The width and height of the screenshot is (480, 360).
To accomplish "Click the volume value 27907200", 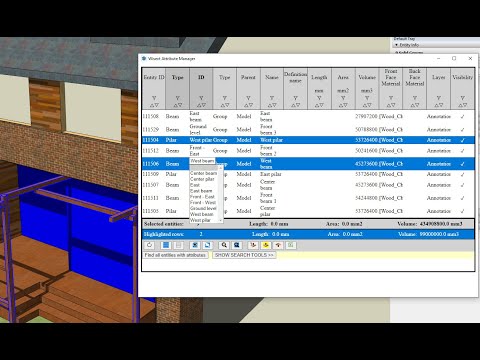I will coord(366,117).
